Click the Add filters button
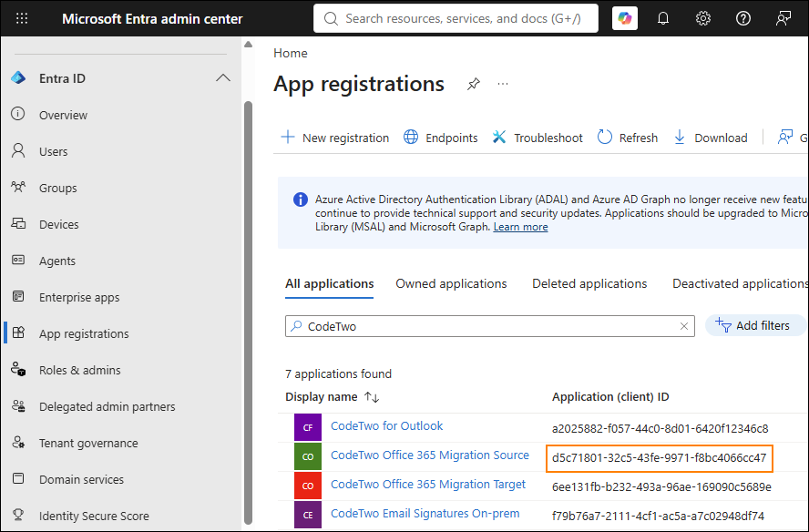This screenshot has width=809, height=532. [x=755, y=325]
